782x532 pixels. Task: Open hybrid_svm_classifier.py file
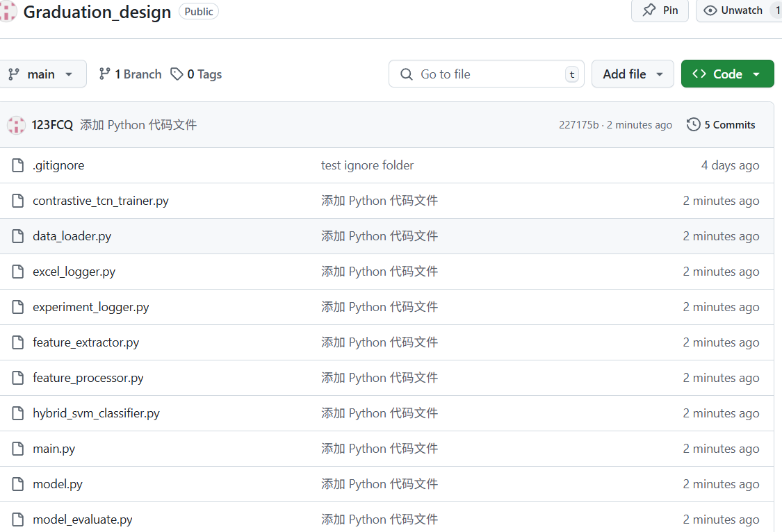click(x=96, y=413)
